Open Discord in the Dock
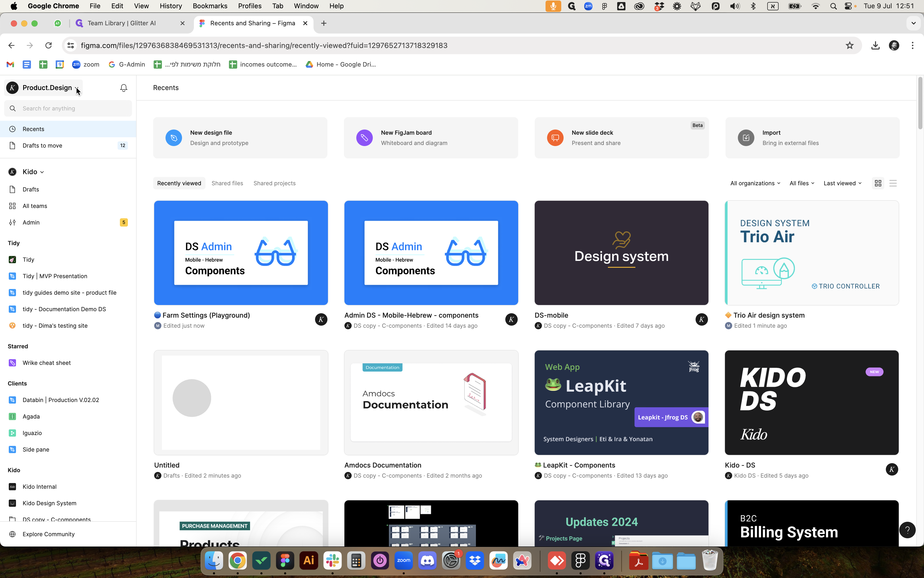Viewport: 924px width, 578px height. coord(427,560)
